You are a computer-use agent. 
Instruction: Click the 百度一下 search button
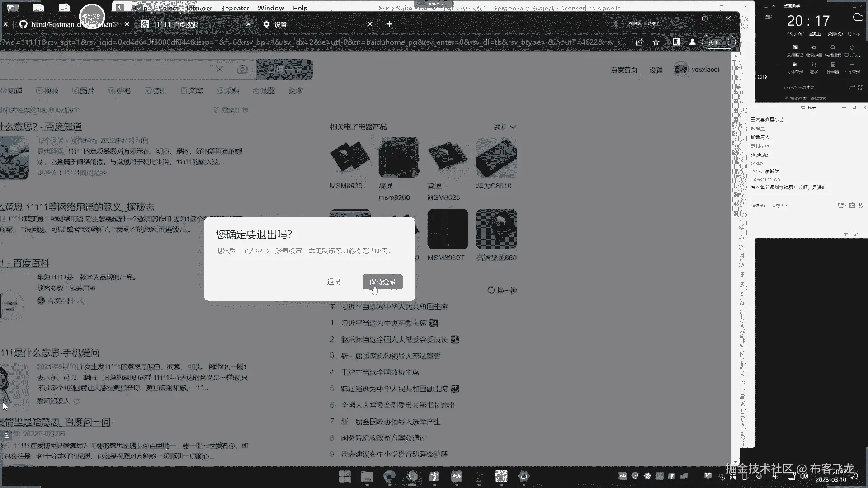[x=285, y=69]
